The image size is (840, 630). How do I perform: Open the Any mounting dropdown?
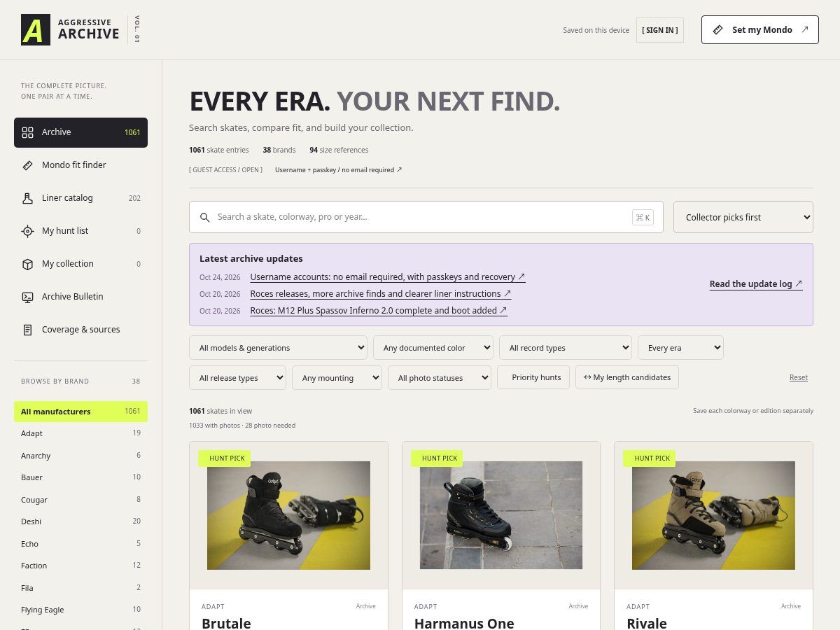pyautogui.click(x=337, y=377)
